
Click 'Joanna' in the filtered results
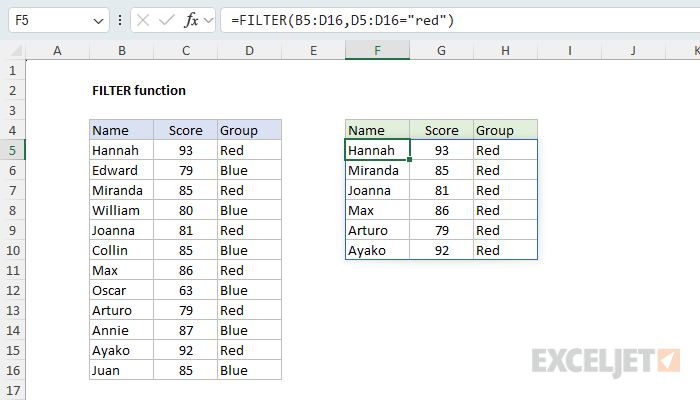point(377,191)
